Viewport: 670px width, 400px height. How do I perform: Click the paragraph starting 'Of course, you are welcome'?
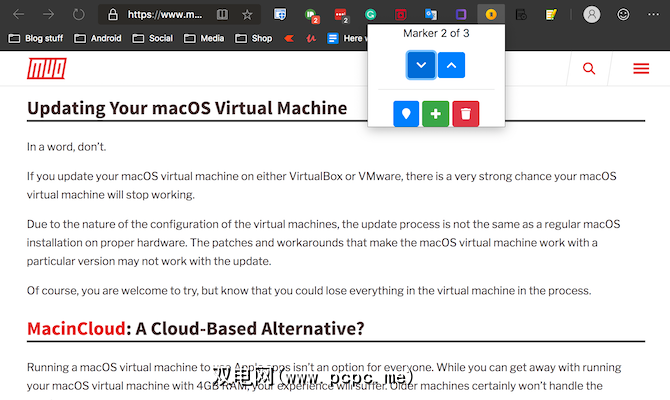tap(309, 291)
